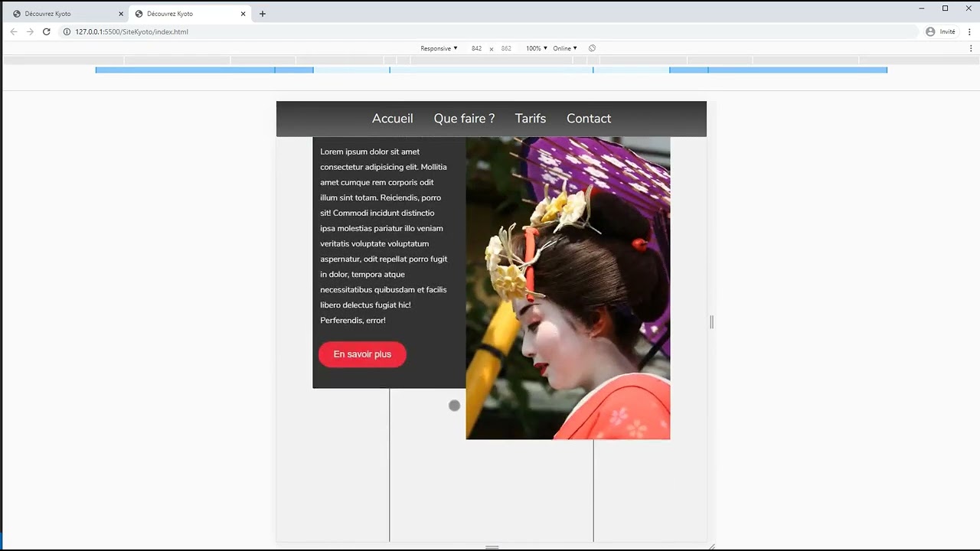Open Chrome's three-dot menu
This screenshot has width=980, height=551.
[970, 31]
